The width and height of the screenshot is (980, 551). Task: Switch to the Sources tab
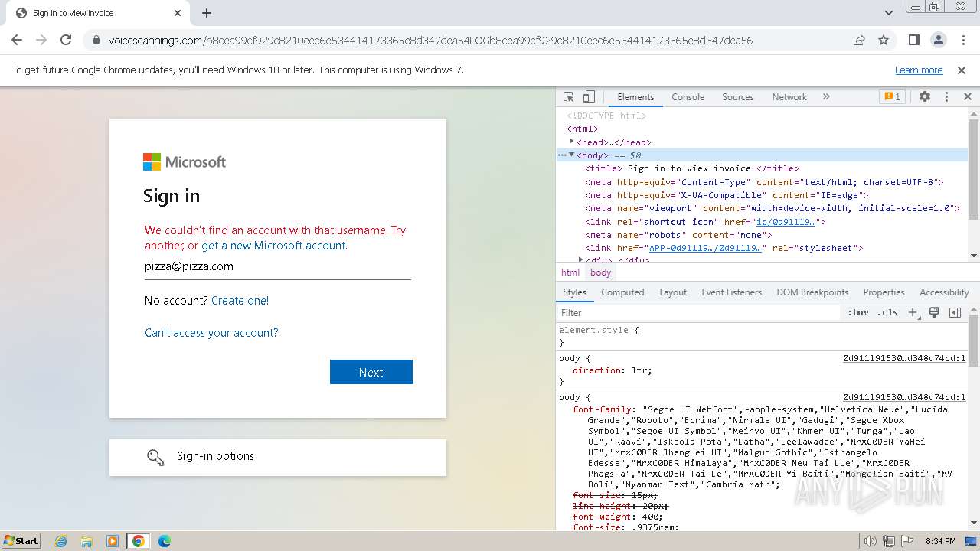(x=738, y=97)
